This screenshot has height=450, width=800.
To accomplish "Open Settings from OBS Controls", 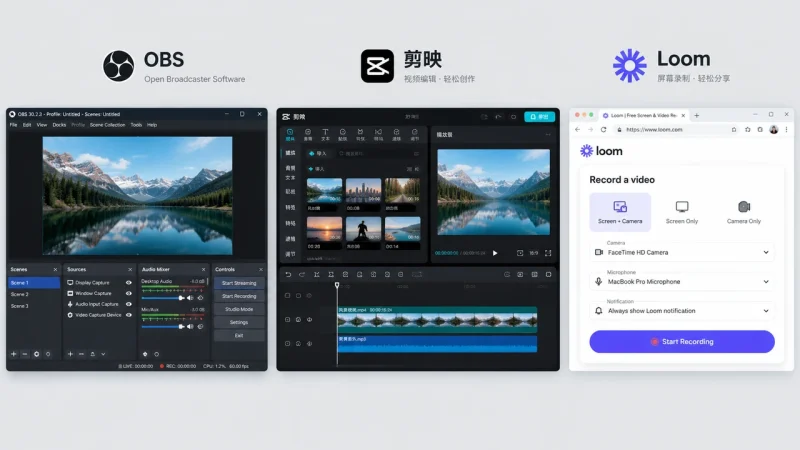I will tap(239, 322).
